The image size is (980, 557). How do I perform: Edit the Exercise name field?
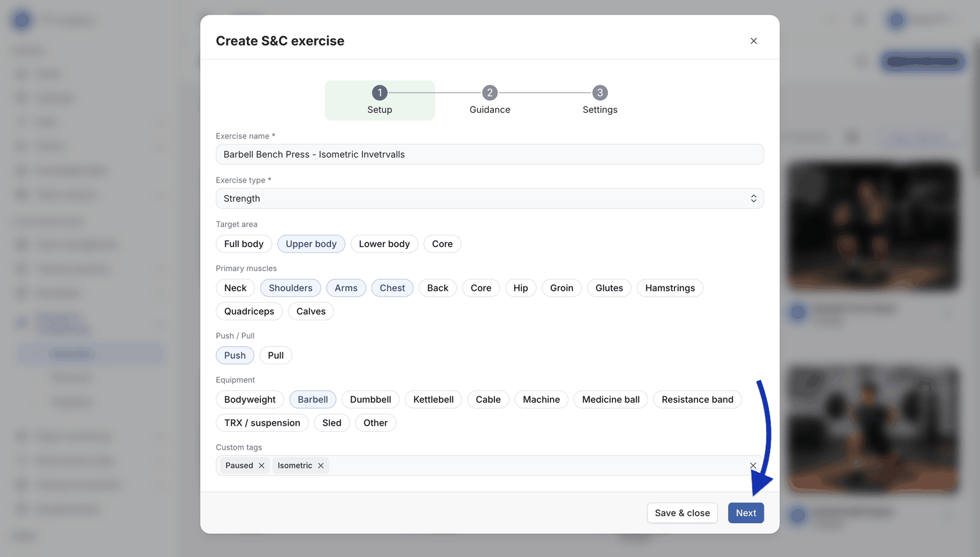tap(490, 154)
